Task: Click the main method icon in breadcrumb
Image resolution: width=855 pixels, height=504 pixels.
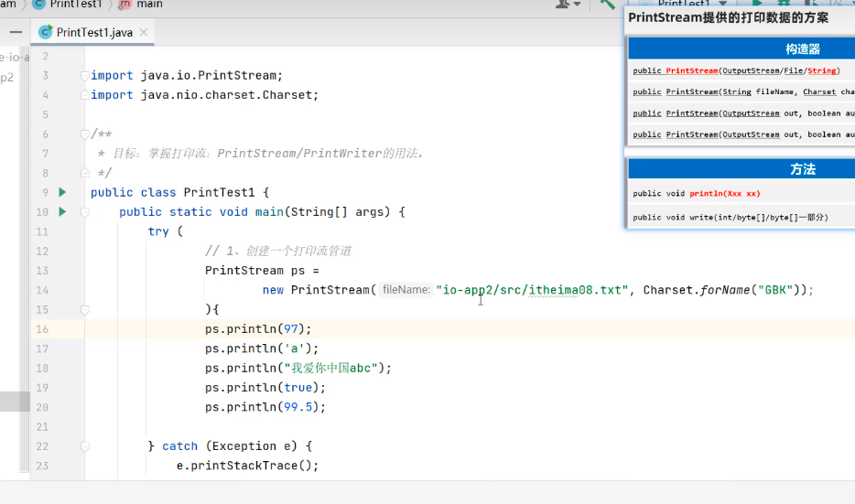Action: click(x=124, y=4)
